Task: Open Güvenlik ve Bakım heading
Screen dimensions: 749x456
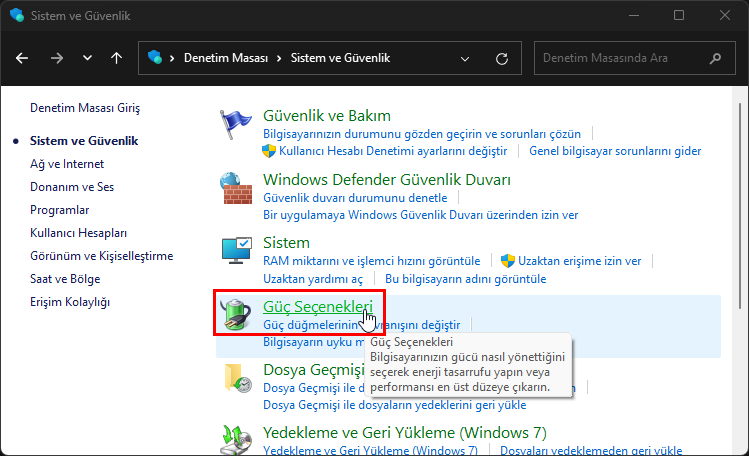Action: [x=327, y=116]
